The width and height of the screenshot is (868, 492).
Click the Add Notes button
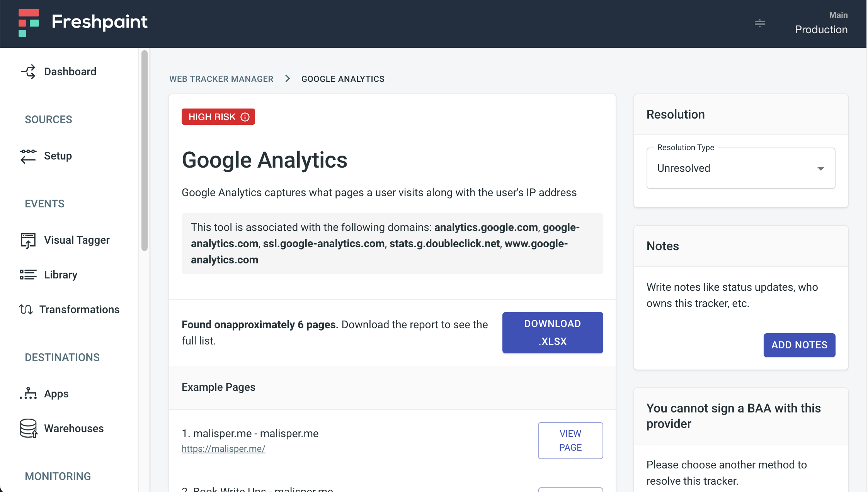pyautogui.click(x=799, y=345)
